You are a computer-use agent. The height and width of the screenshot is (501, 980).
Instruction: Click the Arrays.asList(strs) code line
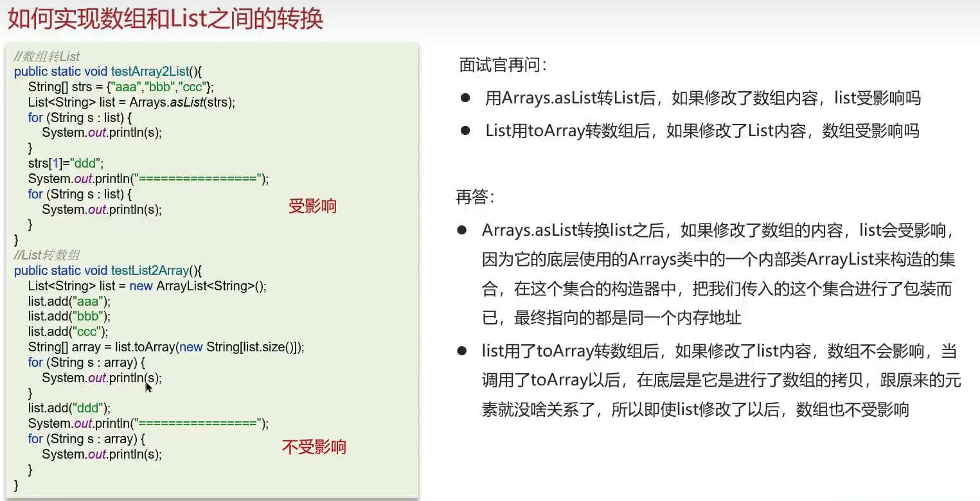132,102
